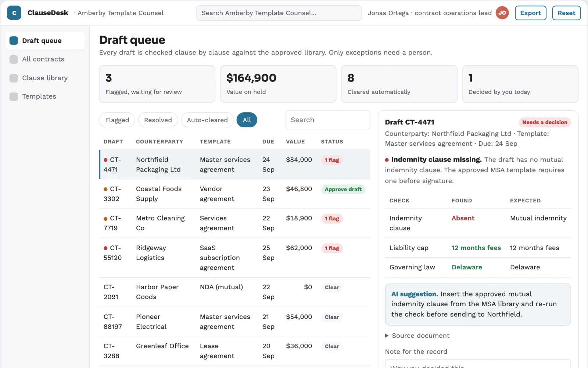This screenshot has height=368, width=588.
Task: Select the Pioneer Electrical row
Action: click(x=234, y=322)
